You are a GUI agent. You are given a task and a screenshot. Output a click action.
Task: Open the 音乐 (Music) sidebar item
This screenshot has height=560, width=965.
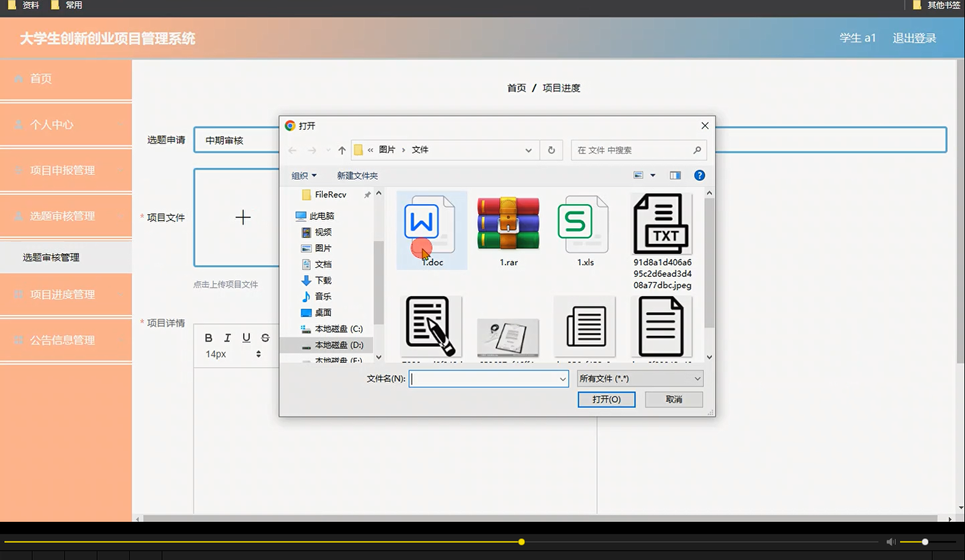(322, 296)
